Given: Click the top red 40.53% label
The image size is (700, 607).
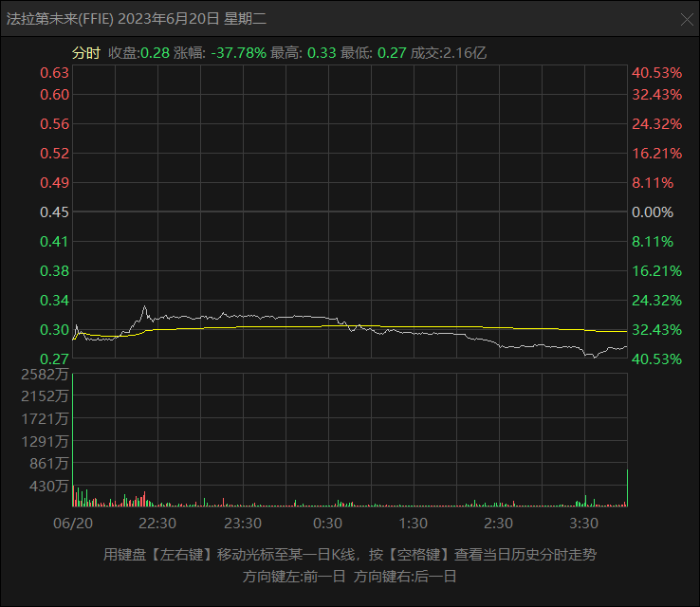Looking at the screenshot, I should (x=656, y=73).
